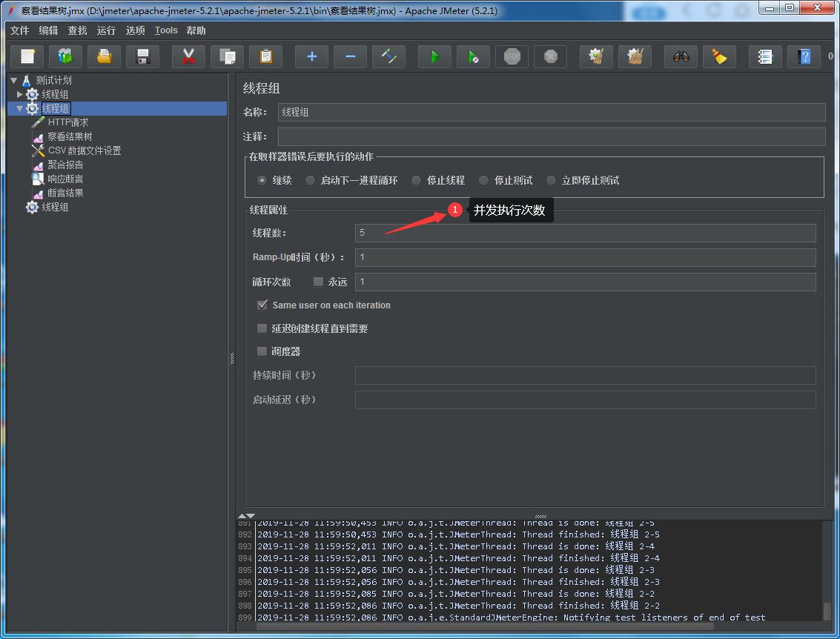
Task: Click the Paste clipboard icon
Action: 265,56
